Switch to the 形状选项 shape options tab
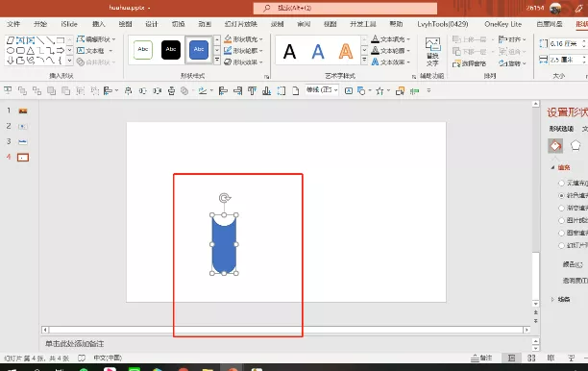 [561, 129]
